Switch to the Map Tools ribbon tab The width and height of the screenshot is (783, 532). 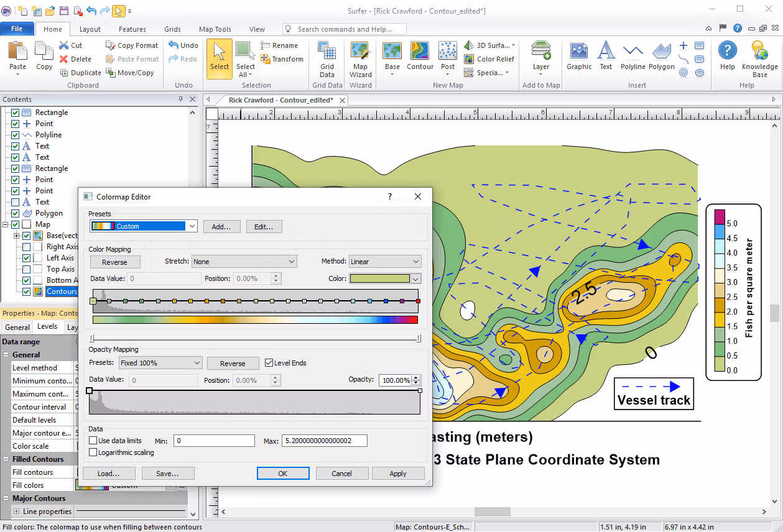click(x=215, y=29)
